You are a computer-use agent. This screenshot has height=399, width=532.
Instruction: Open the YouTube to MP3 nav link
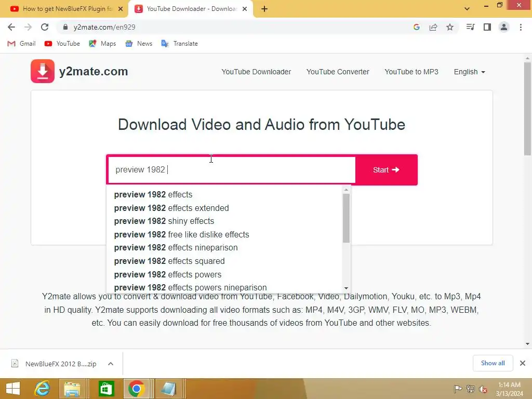pos(411,72)
